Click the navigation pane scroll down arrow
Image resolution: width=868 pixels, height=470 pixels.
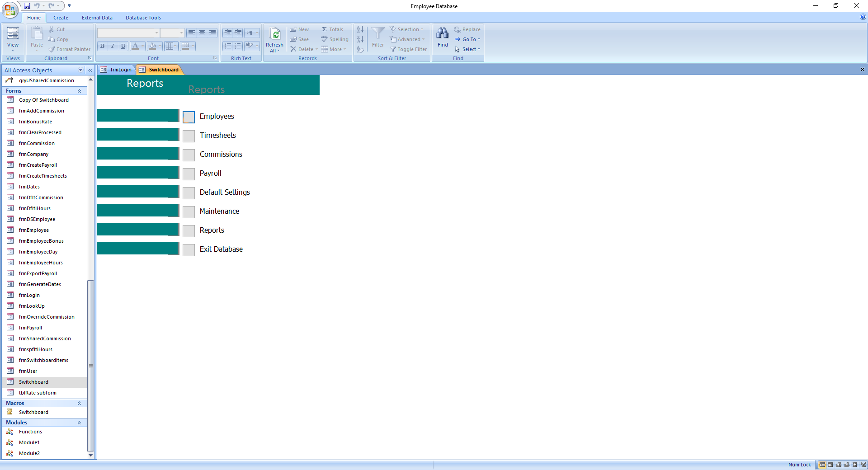tap(90, 455)
